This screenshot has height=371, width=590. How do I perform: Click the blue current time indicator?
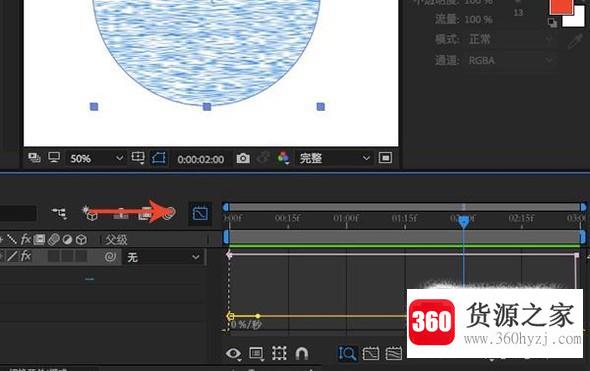coord(464,222)
